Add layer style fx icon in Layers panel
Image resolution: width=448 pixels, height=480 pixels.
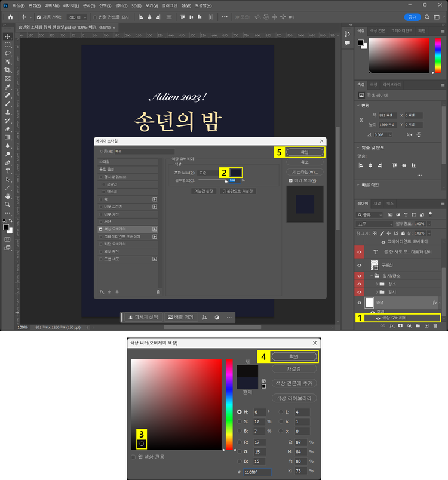pos(392,326)
